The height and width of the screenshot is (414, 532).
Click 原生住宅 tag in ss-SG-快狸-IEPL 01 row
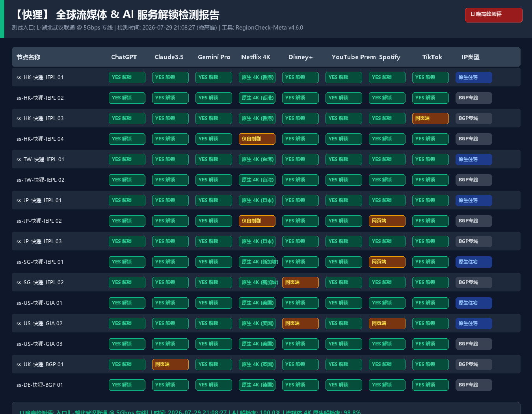[474, 262]
